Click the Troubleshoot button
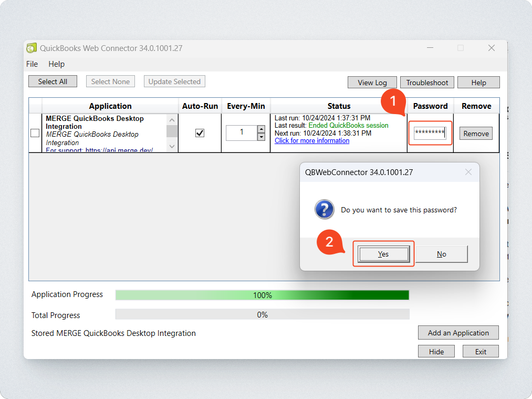The image size is (532, 399). click(427, 83)
